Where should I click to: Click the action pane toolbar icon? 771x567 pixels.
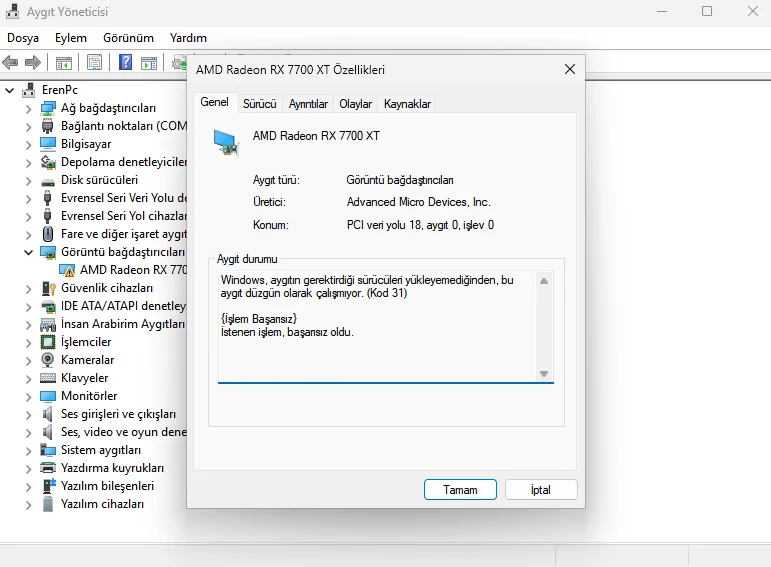(148, 62)
